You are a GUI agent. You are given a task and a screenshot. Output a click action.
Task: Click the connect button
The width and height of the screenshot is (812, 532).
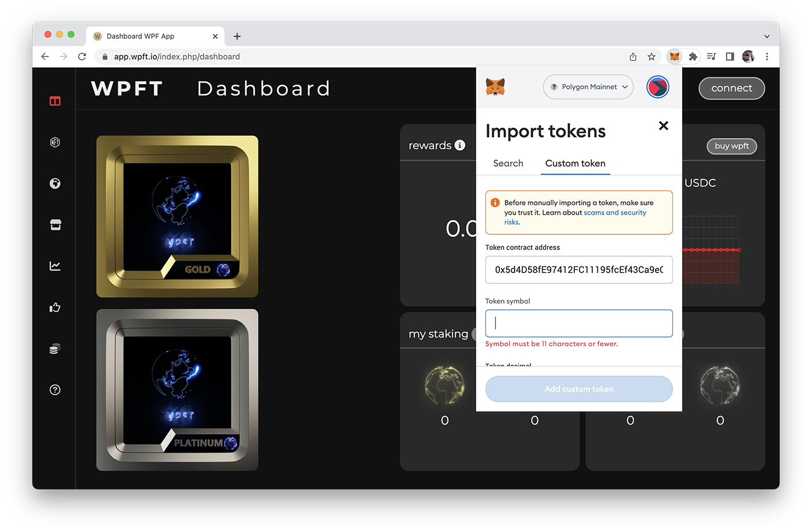pos(732,88)
